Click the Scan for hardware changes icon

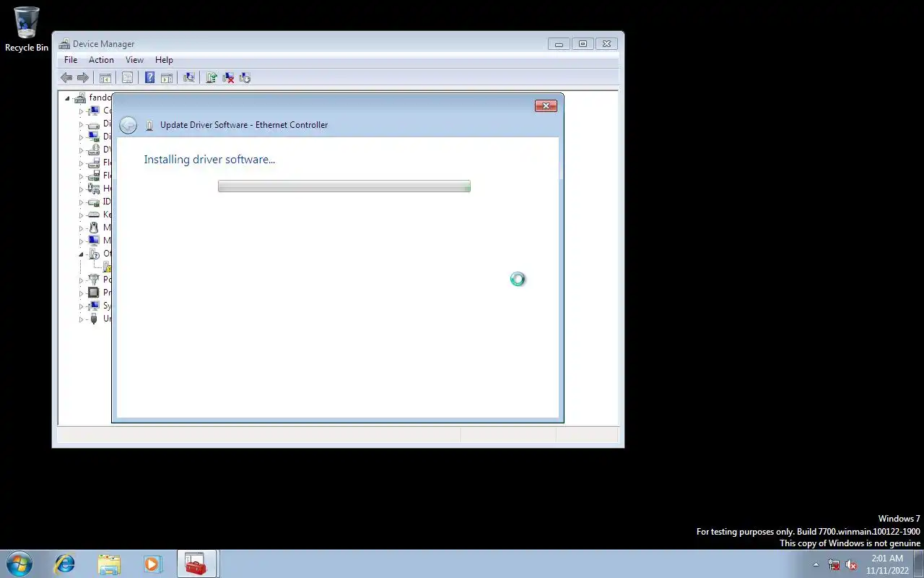click(x=189, y=78)
